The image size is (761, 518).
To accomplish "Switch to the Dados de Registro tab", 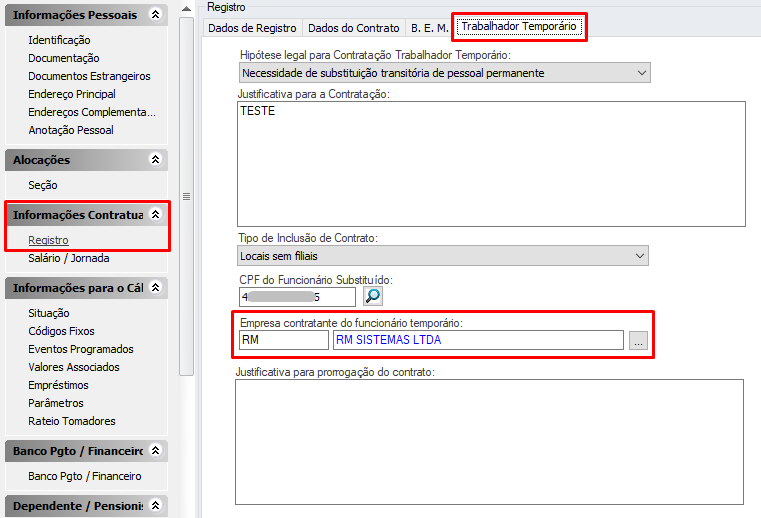I will click(252, 28).
